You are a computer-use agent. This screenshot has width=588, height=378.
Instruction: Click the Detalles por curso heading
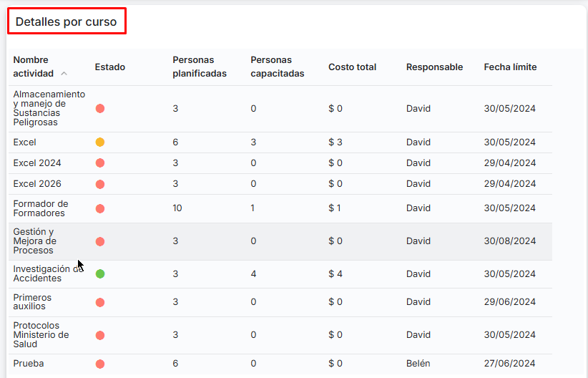pos(67,22)
